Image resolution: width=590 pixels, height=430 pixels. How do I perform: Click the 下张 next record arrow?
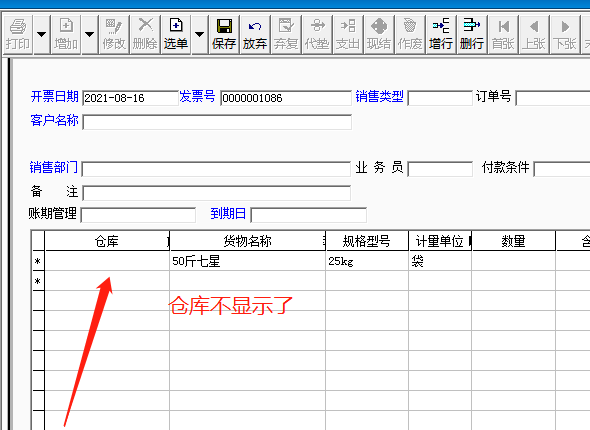565,26
